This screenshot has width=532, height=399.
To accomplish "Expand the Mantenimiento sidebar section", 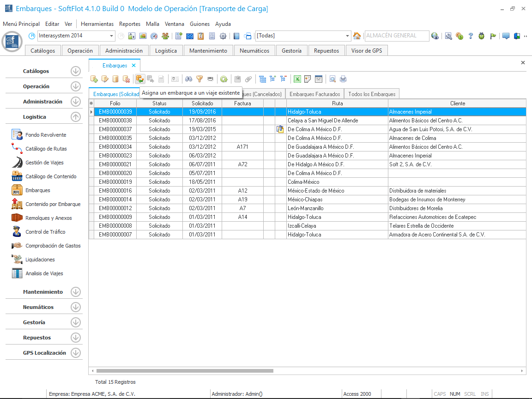I will tap(76, 292).
